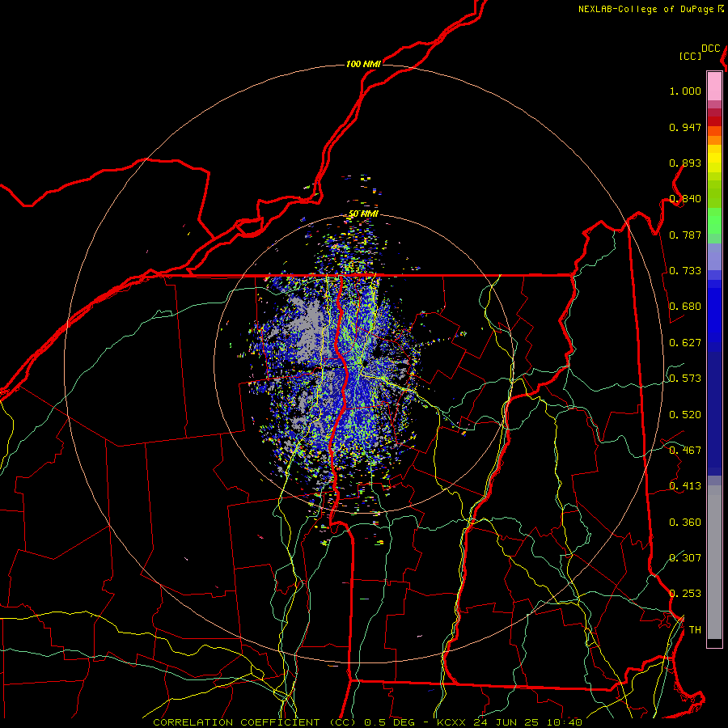Click the 0.520 value on color scale

pyautogui.click(x=685, y=415)
